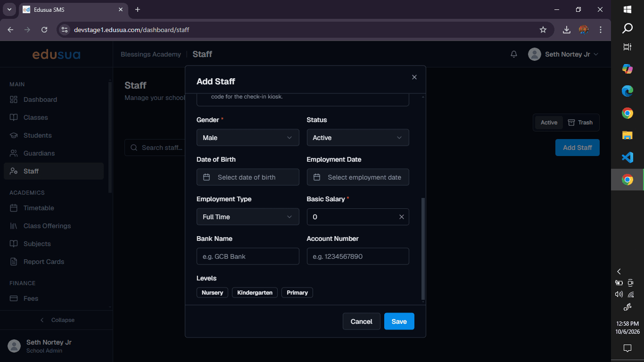Open Timetable in the sidebar
This screenshot has width=644, height=362.
(x=54, y=208)
